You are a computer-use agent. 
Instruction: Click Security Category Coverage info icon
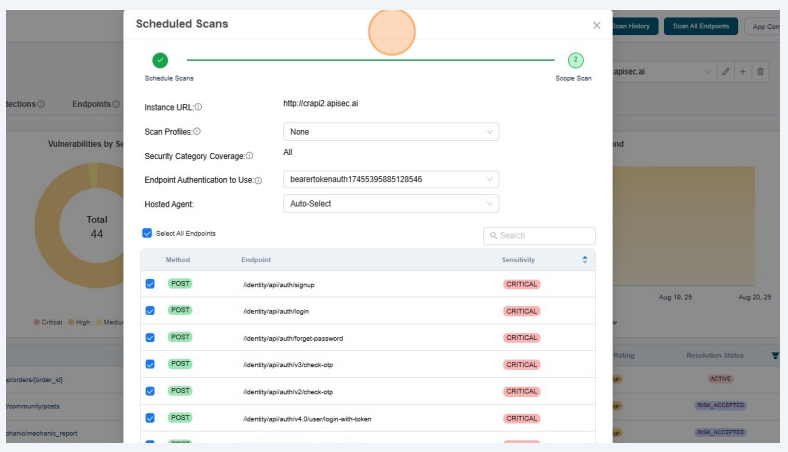click(249, 156)
